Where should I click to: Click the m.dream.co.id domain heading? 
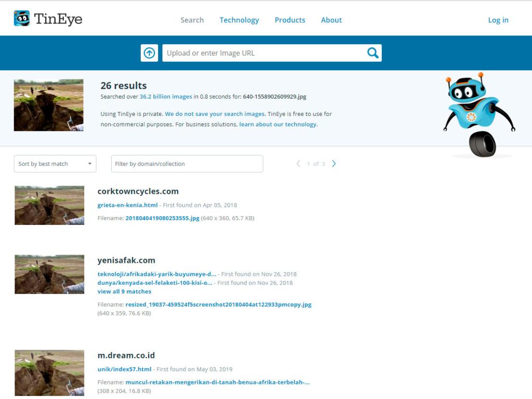(x=126, y=355)
